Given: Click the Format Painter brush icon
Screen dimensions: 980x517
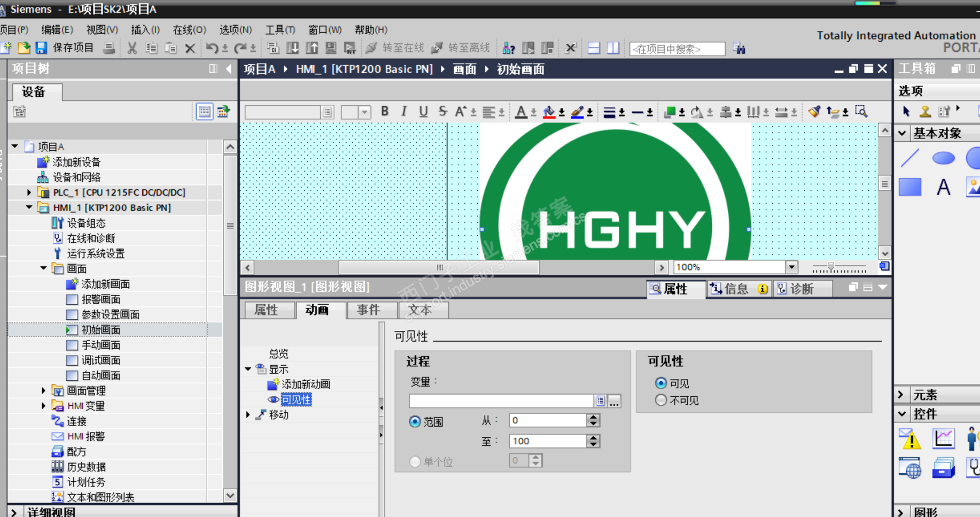Looking at the screenshot, I should pos(814,111).
